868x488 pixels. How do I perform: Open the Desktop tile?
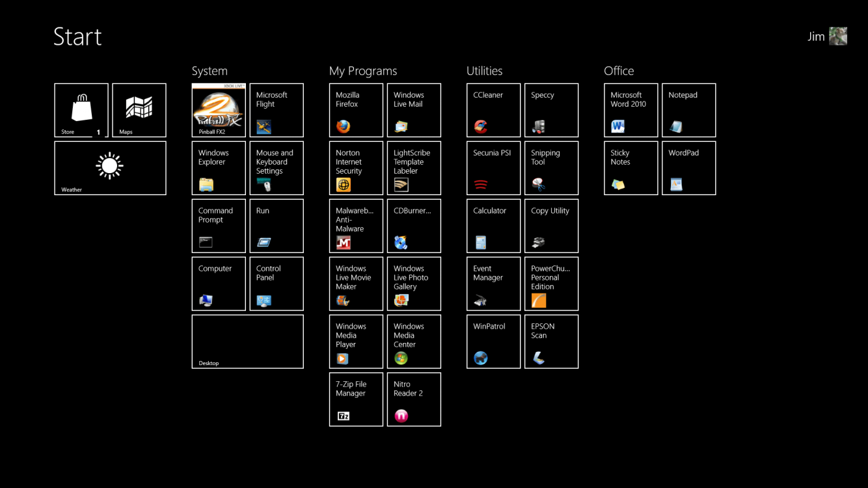point(247,342)
